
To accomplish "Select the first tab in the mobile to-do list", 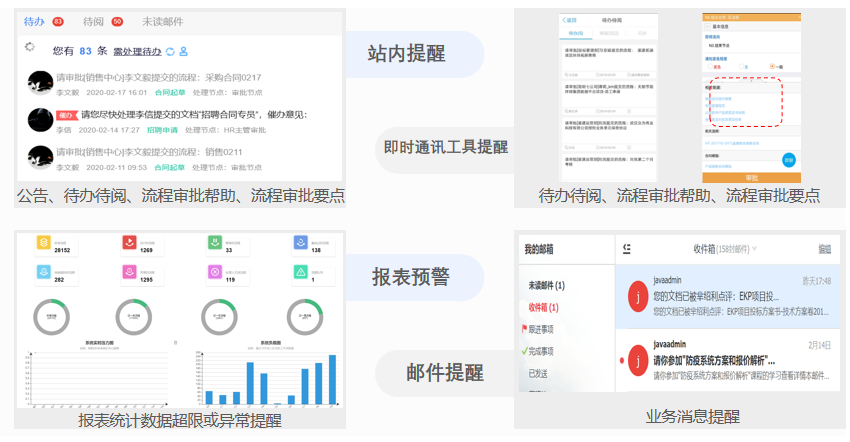I will coord(576,34).
